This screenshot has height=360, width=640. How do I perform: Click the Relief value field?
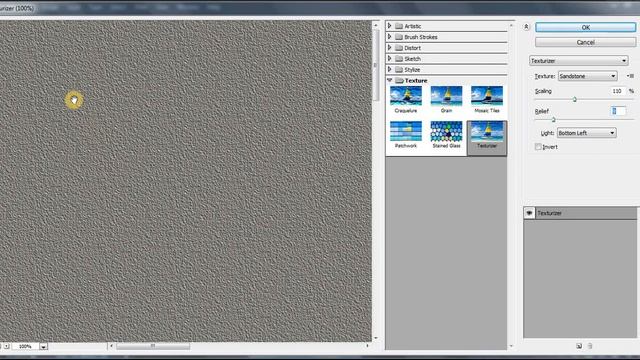coord(618,111)
